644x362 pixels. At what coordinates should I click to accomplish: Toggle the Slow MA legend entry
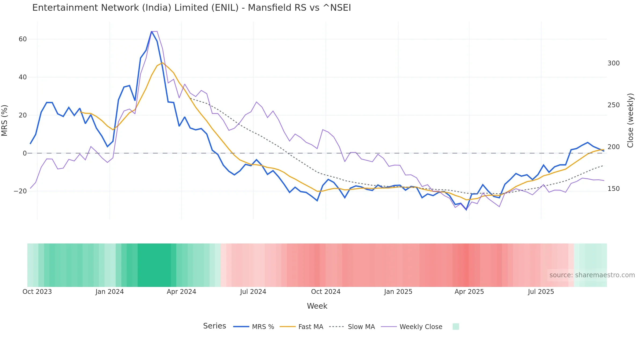tap(352, 327)
